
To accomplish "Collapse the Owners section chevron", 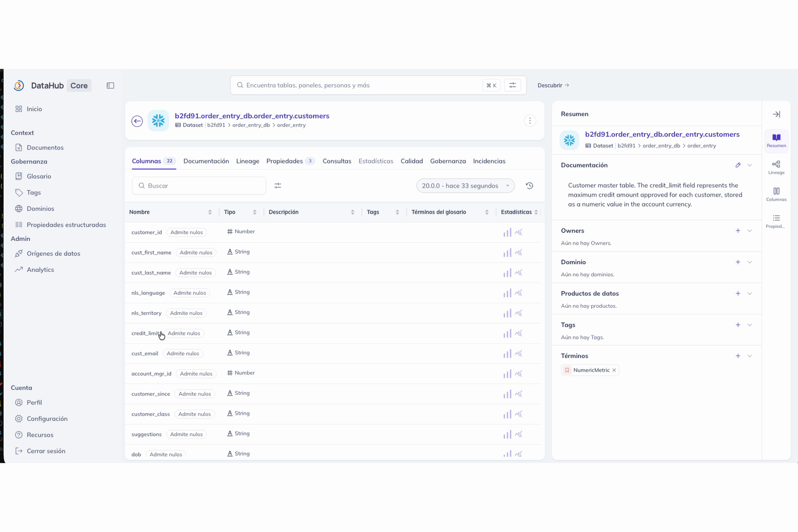I will tap(750, 231).
